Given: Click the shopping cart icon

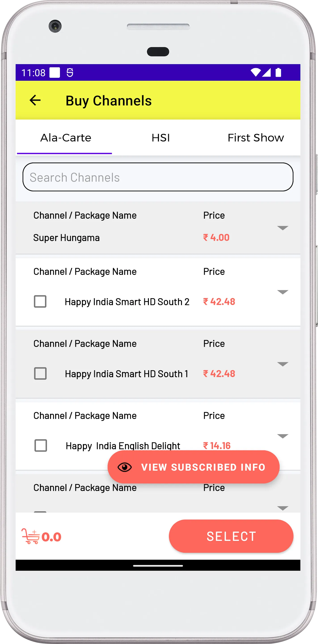Looking at the screenshot, I should [30, 536].
